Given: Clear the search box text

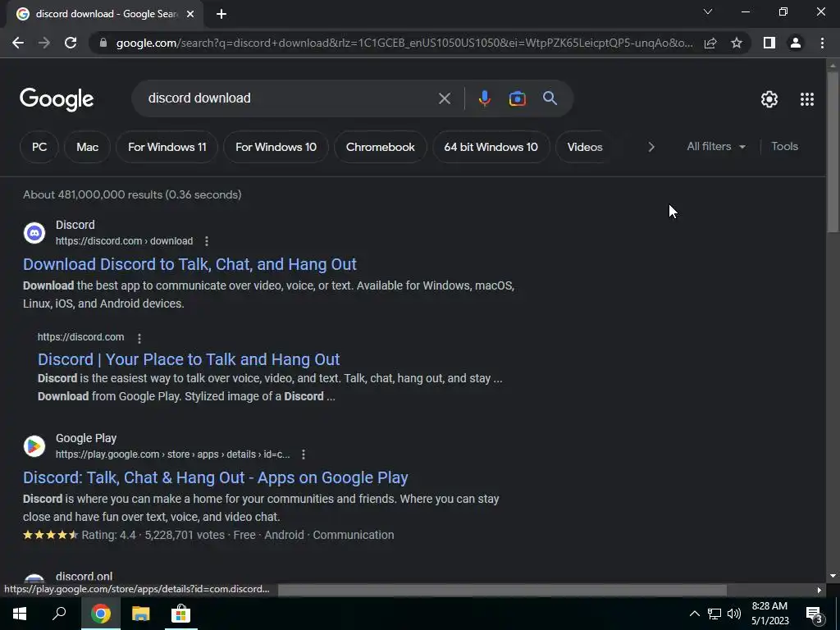Looking at the screenshot, I should pyautogui.click(x=444, y=98).
